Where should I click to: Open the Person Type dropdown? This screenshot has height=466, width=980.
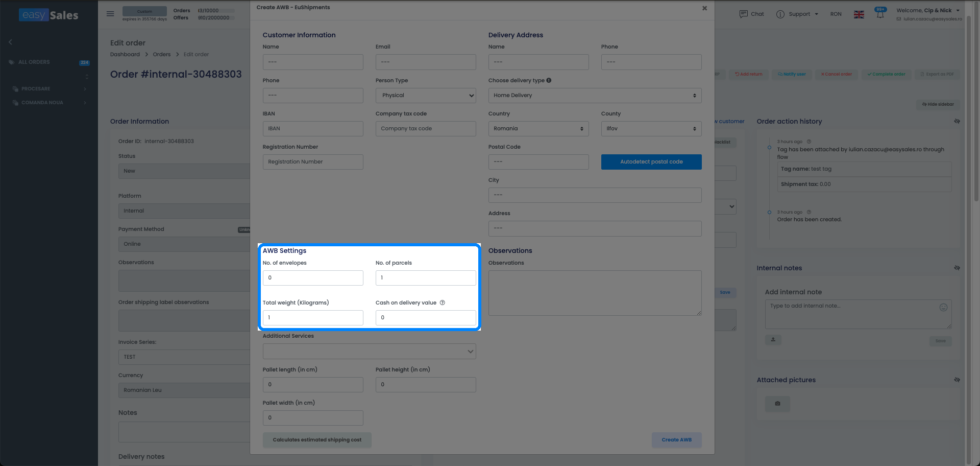coord(426,96)
